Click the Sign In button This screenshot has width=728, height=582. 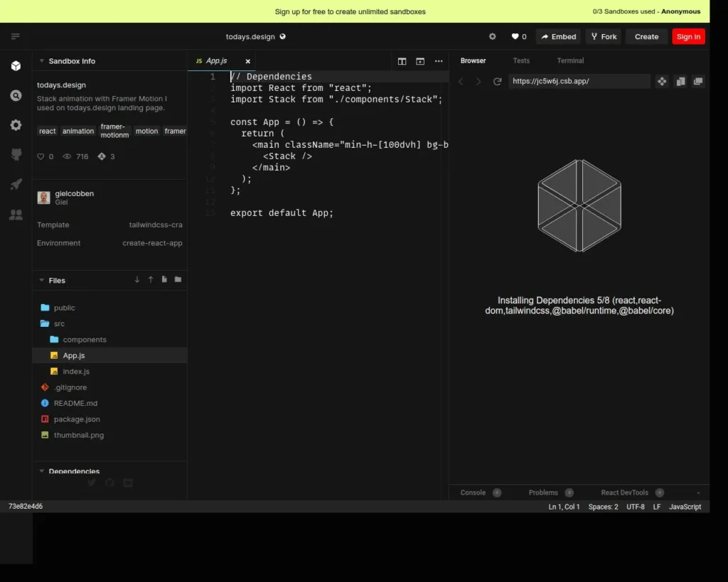(688, 37)
